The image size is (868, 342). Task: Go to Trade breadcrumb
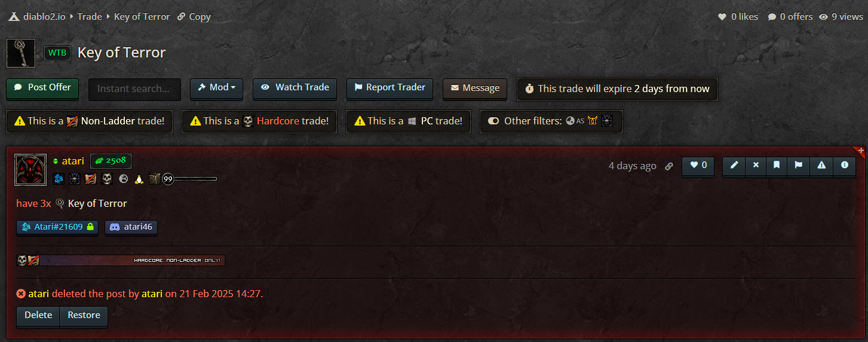90,17
